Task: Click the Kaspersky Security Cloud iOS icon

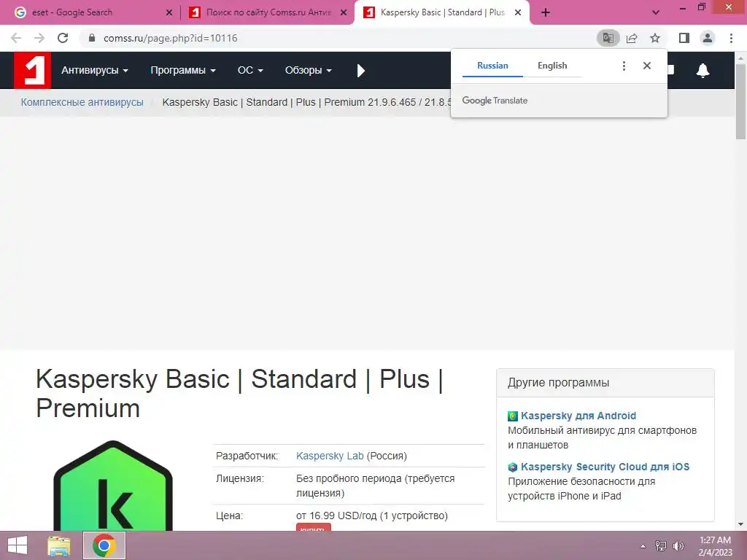Action: (x=513, y=467)
